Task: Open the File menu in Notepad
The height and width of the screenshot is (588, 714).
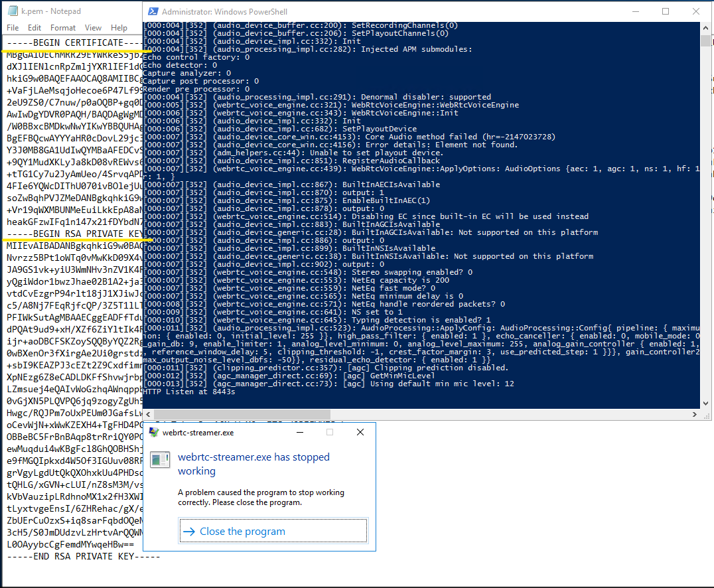Action: (x=12, y=28)
